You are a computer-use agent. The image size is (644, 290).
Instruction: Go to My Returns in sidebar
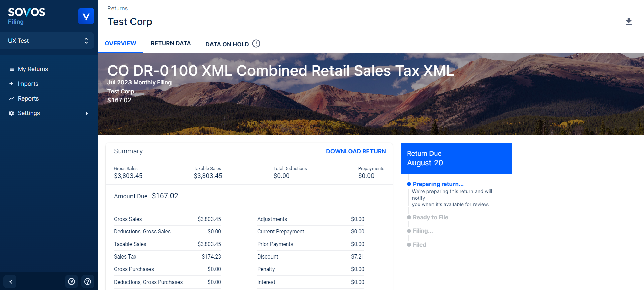pos(33,69)
